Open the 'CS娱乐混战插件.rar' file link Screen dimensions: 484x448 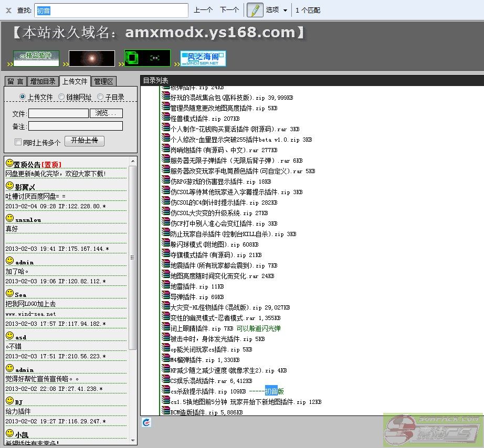click(x=198, y=381)
